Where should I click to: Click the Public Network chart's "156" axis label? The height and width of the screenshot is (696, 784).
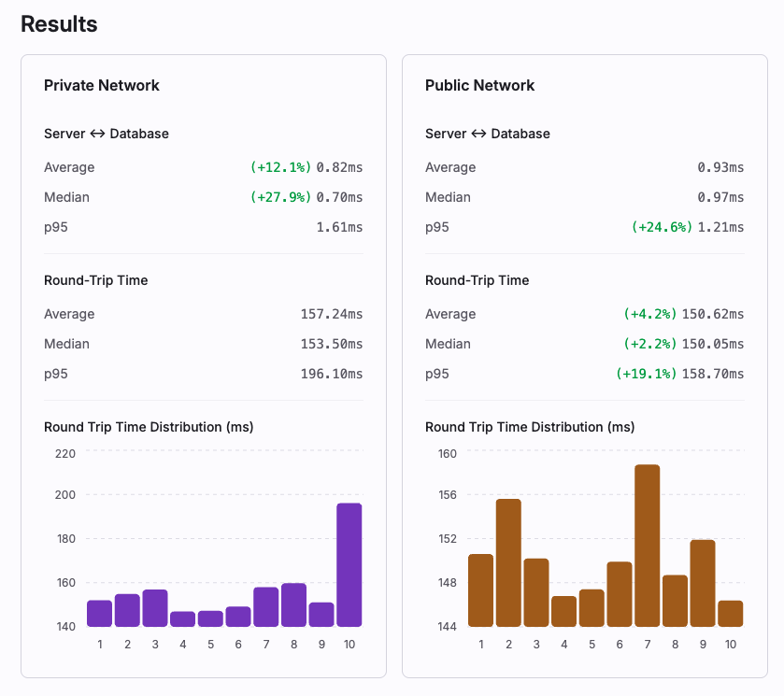[x=447, y=495]
